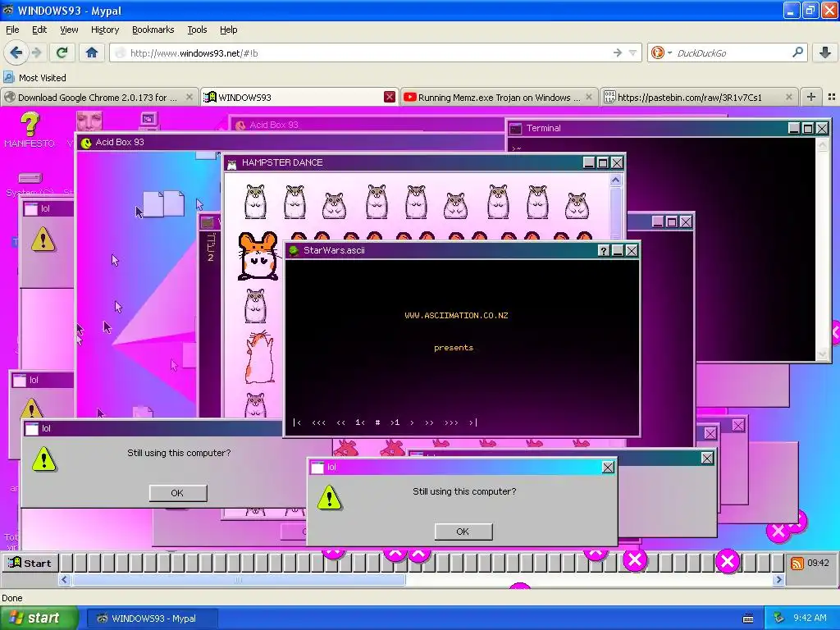Open the Tools menu
Image resolution: width=840 pixels, height=630 pixels.
click(197, 30)
